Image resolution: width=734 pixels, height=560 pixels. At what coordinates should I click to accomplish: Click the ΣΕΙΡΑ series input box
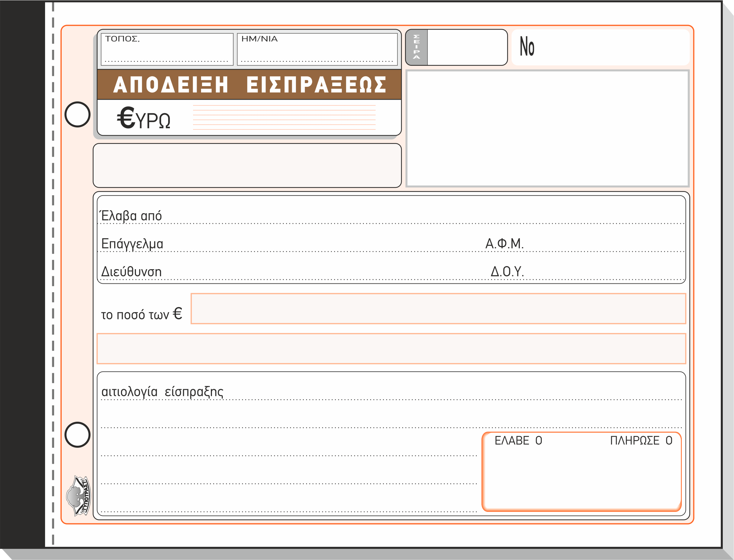pyautogui.click(x=467, y=47)
